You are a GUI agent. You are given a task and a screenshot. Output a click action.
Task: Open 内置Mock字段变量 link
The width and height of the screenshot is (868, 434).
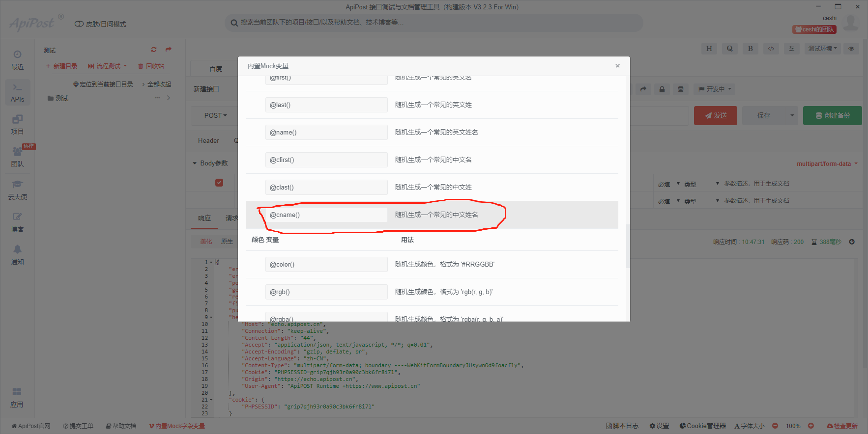177,426
